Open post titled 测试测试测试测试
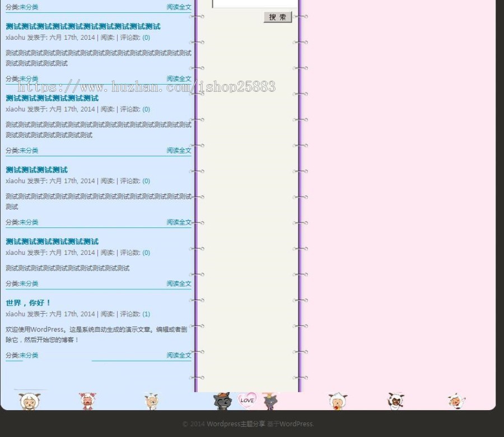This screenshot has height=437, width=504. 36,170
